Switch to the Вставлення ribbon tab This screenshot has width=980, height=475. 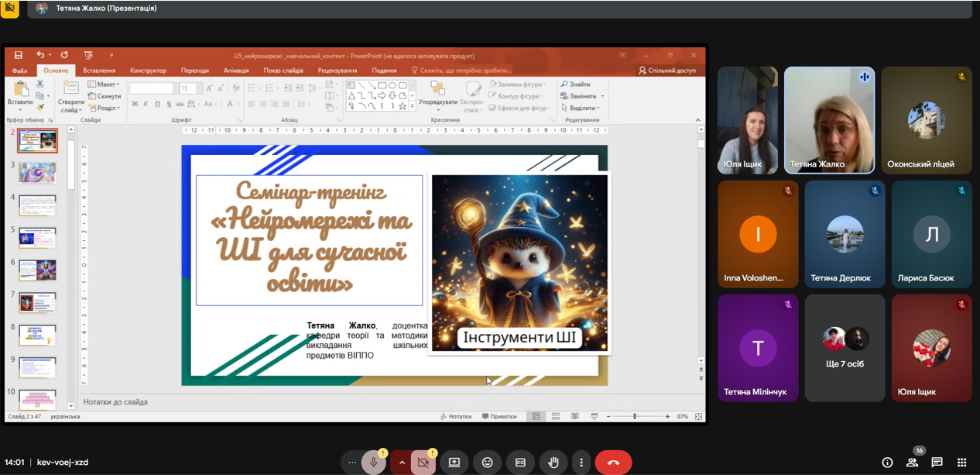pos(99,71)
